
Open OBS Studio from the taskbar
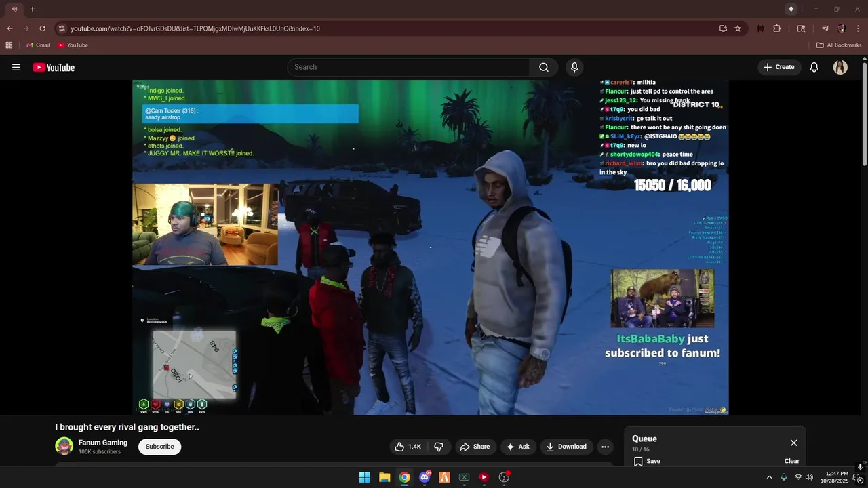point(504,477)
